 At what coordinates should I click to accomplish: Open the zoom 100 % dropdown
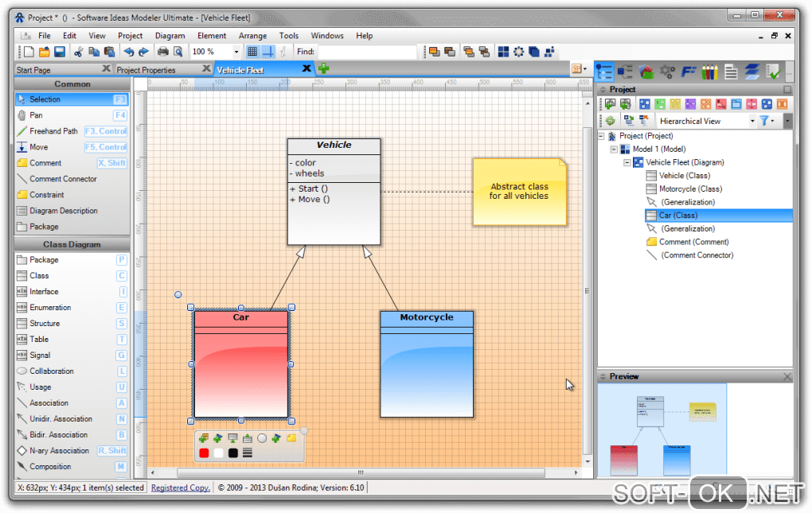tap(236, 52)
